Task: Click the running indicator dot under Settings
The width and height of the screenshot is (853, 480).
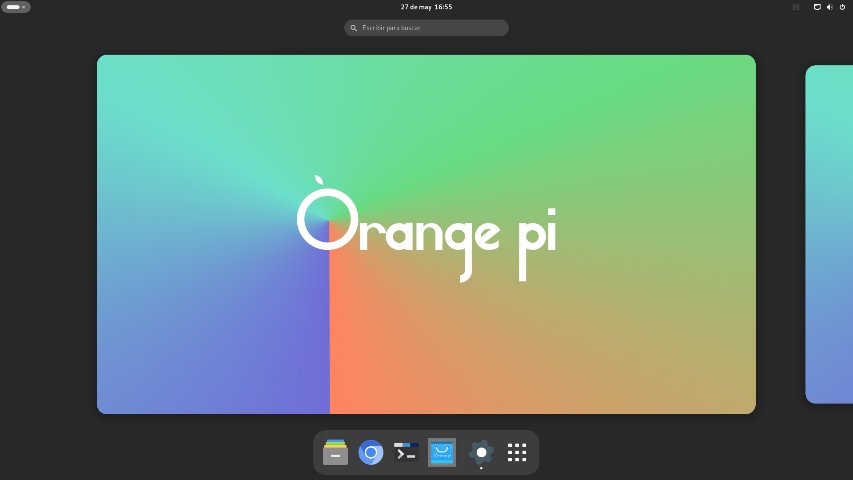Action: click(481, 468)
